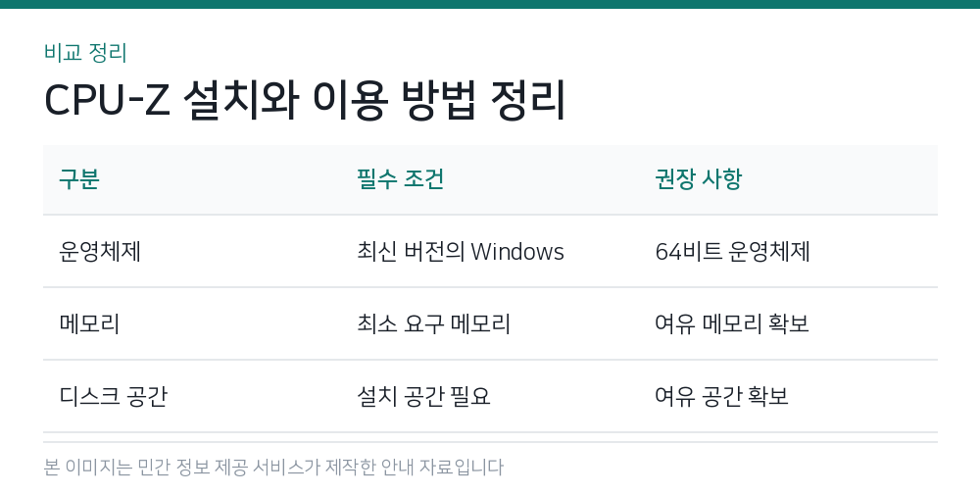Click the heading 'CPU-Z 설치와 이용 방법 정리'
Screen dimensions: 980x494
click(x=305, y=100)
